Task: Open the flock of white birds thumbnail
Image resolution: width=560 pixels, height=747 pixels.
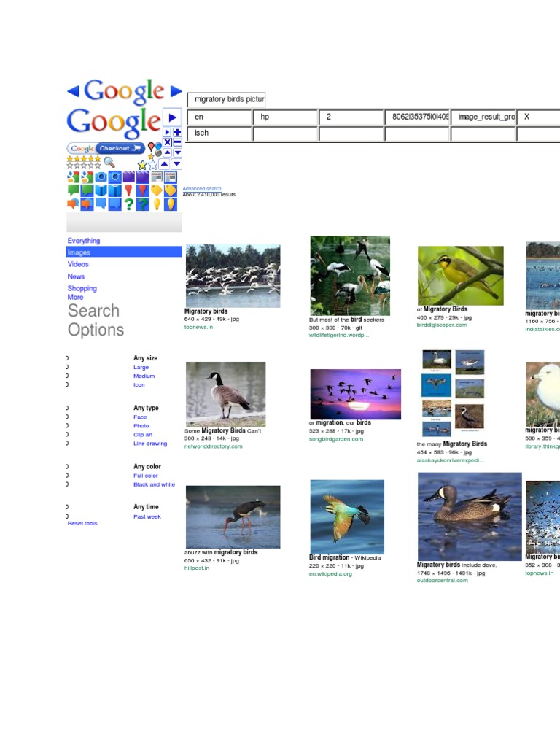Action: tap(233, 276)
